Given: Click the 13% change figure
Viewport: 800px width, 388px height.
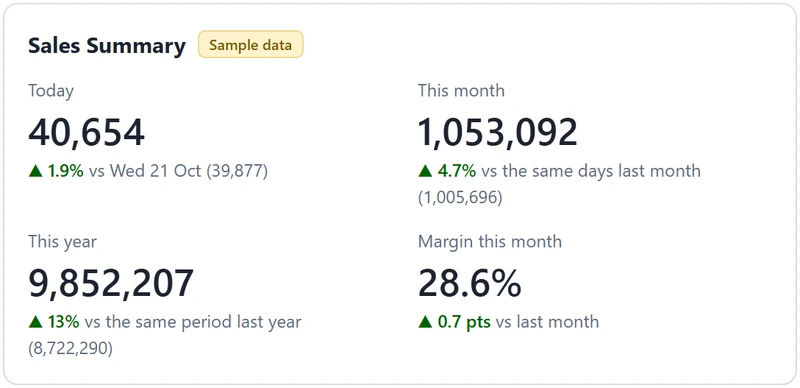Looking at the screenshot, I should tap(63, 322).
